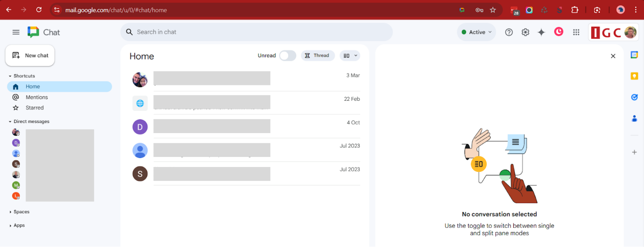Toggle the Unread filter switch
644x247 pixels.
[287, 56]
